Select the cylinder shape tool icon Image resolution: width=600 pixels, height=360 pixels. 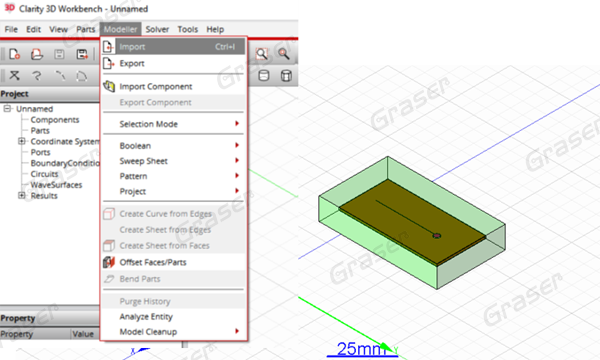264,75
